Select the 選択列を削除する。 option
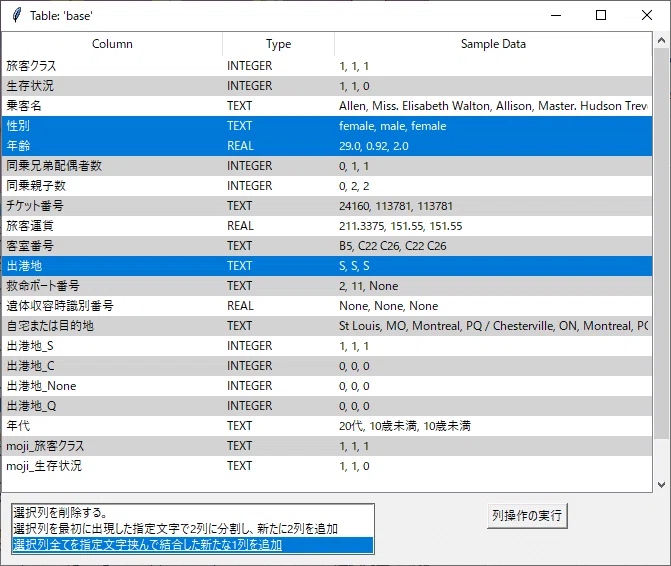671x566 pixels. point(193,513)
